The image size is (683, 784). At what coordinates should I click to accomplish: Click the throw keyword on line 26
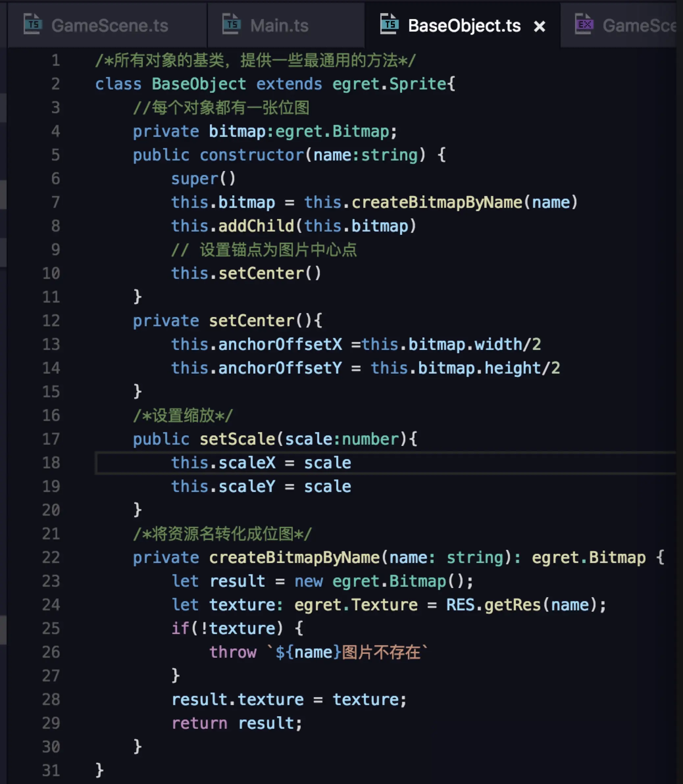(x=233, y=652)
